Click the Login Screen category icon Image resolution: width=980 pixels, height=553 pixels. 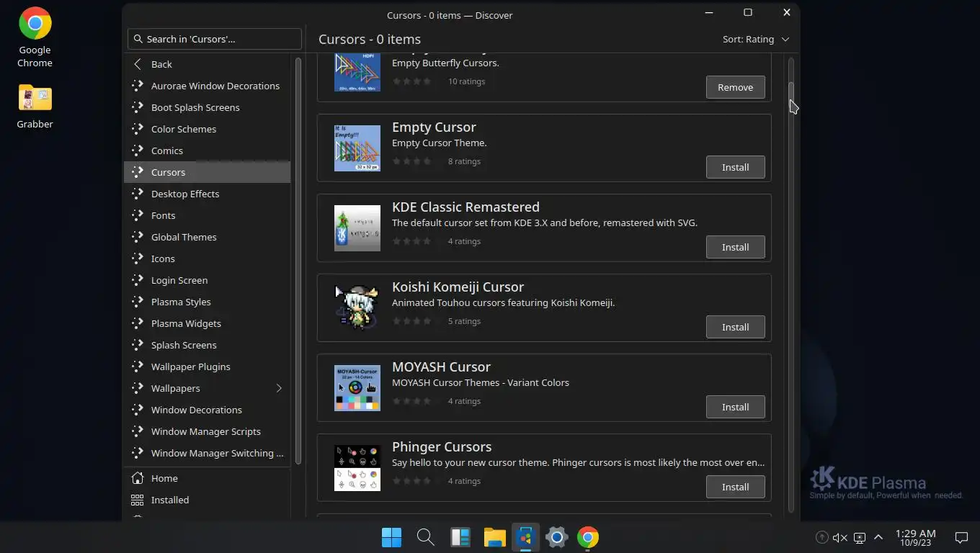138,280
